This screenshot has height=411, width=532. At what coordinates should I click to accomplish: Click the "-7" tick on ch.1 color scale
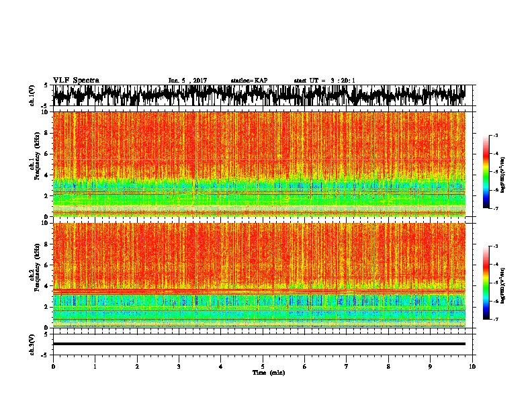tap(496, 208)
